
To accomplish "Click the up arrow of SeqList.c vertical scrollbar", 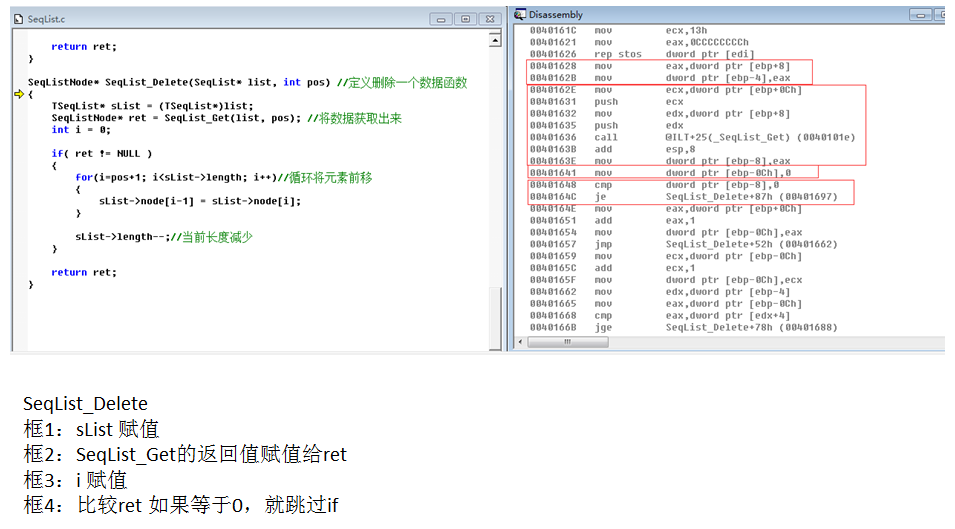I will [495, 41].
